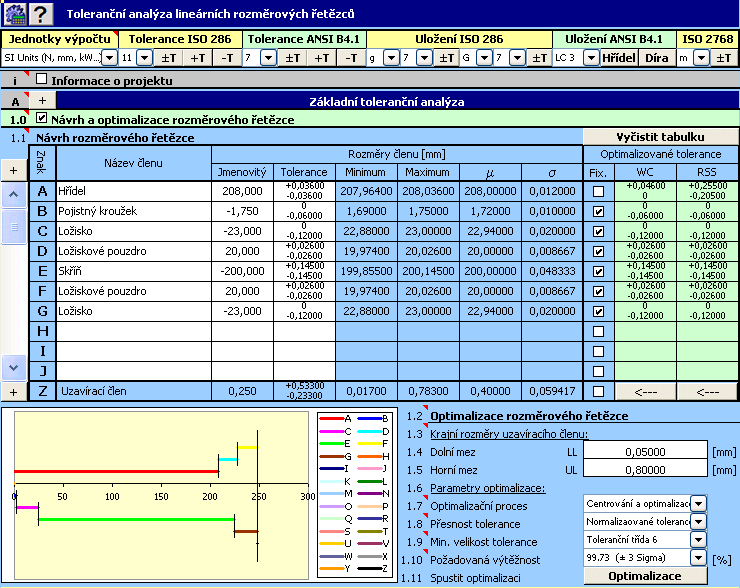Toggle Fix. checkbox for row A Hřídel
This screenshot has width=740, height=588.
pyautogui.click(x=598, y=191)
